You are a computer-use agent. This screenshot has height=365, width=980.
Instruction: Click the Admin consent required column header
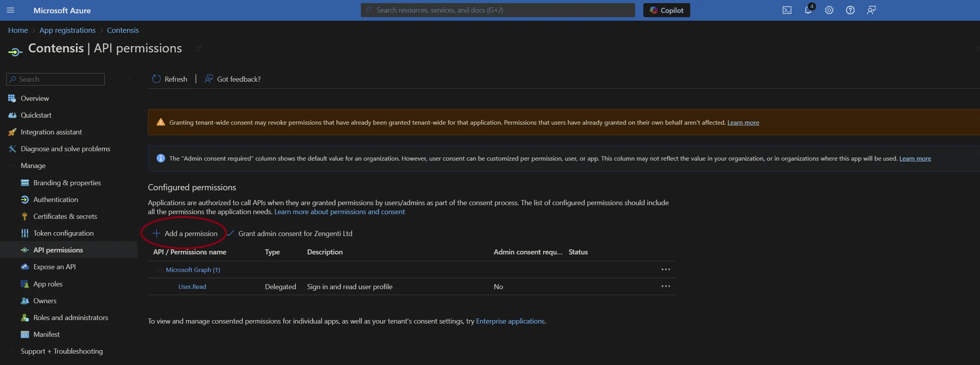(528, 252)
